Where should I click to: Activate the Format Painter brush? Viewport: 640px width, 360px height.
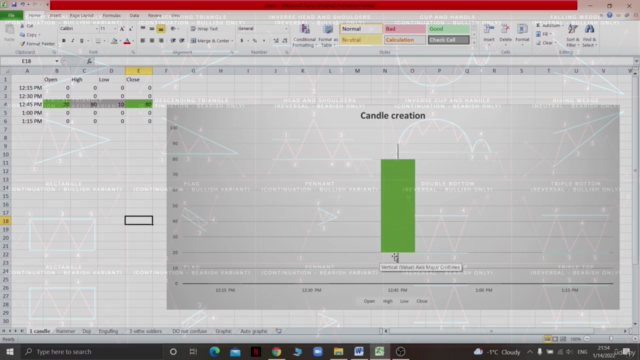[37, 44]
